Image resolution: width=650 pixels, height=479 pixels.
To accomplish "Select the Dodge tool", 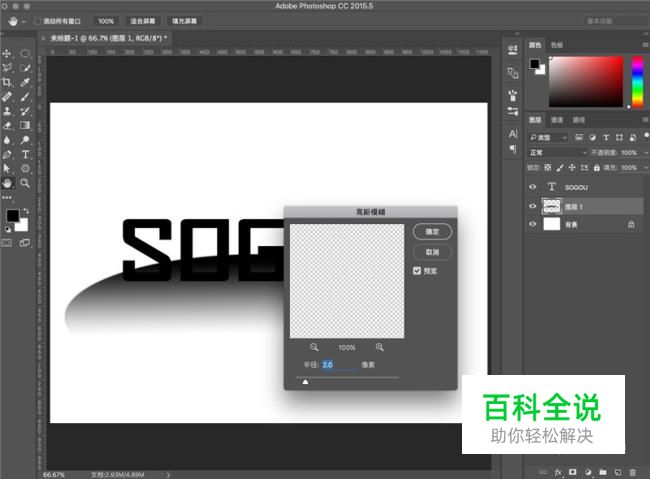I will [25, 140].
